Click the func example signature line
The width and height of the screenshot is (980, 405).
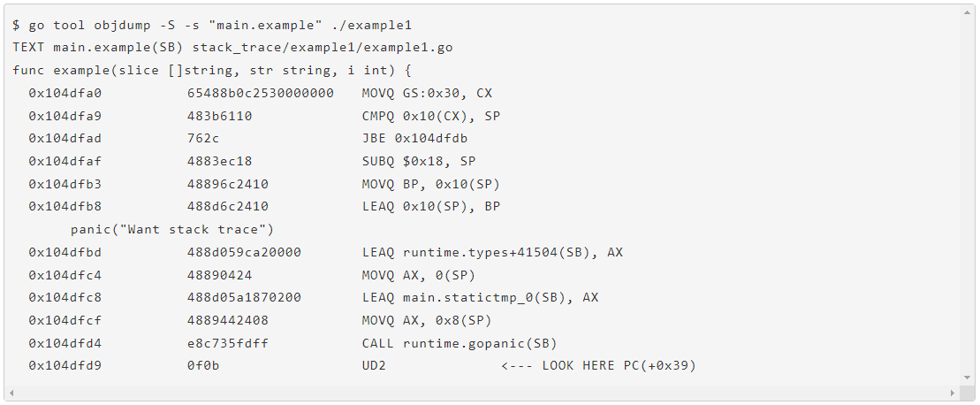[x=212, y=70]
